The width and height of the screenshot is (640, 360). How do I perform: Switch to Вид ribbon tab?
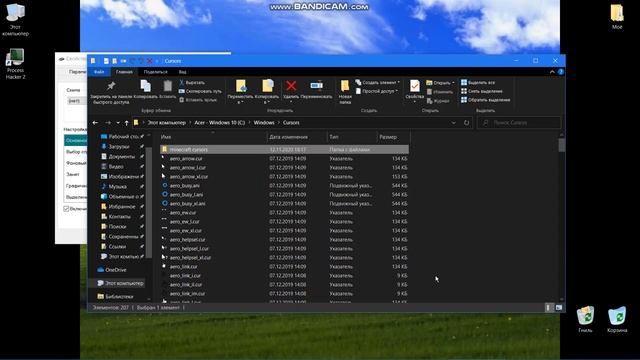pyautogui.click(x=182, y=72)
